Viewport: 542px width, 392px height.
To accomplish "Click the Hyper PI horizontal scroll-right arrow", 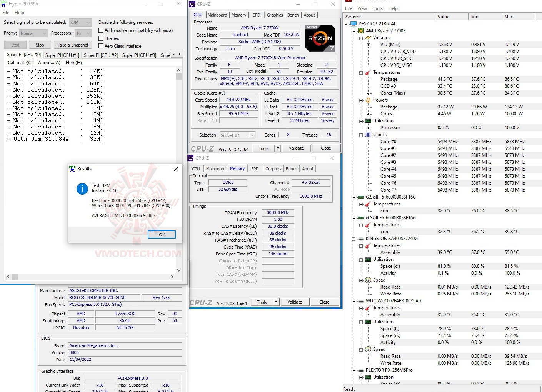I will 172,277.
